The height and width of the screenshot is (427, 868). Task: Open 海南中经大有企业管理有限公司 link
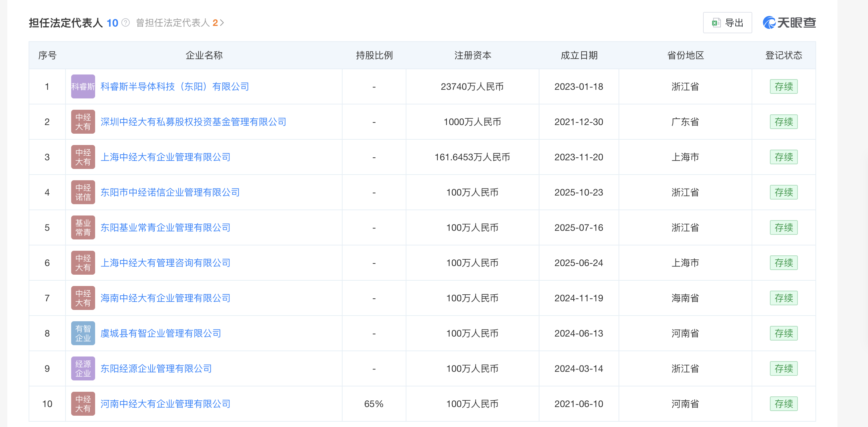point(165,298)
